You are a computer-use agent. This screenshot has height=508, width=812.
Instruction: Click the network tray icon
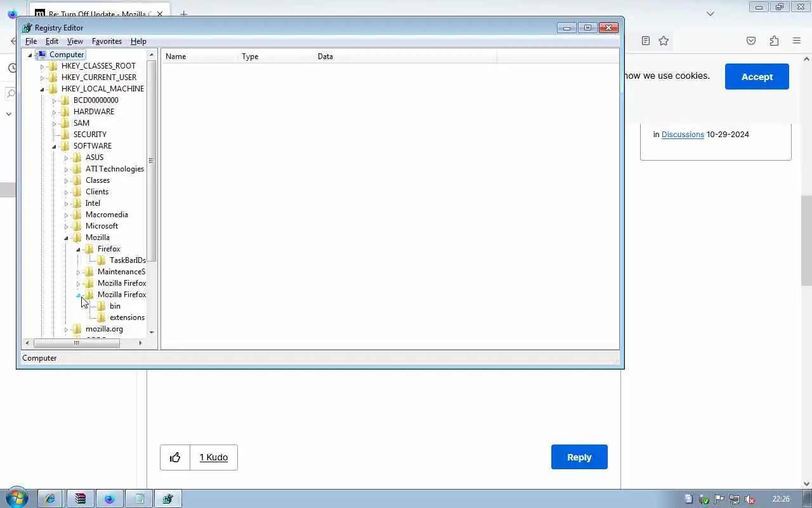(735, 499)
